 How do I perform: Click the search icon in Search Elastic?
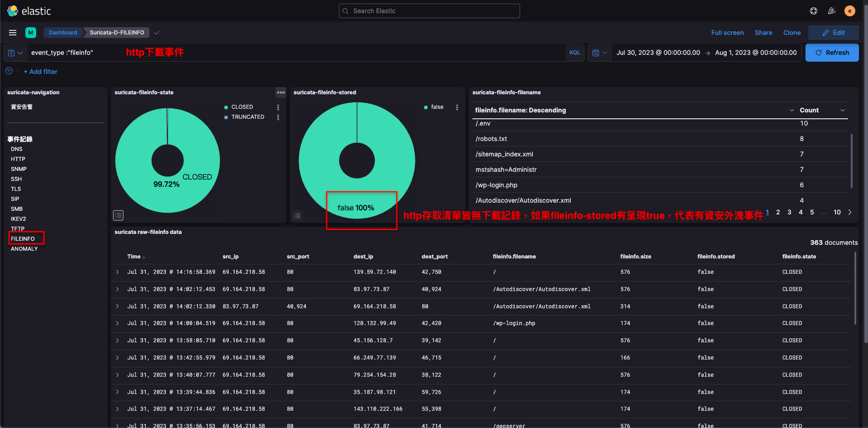[346, 11]
